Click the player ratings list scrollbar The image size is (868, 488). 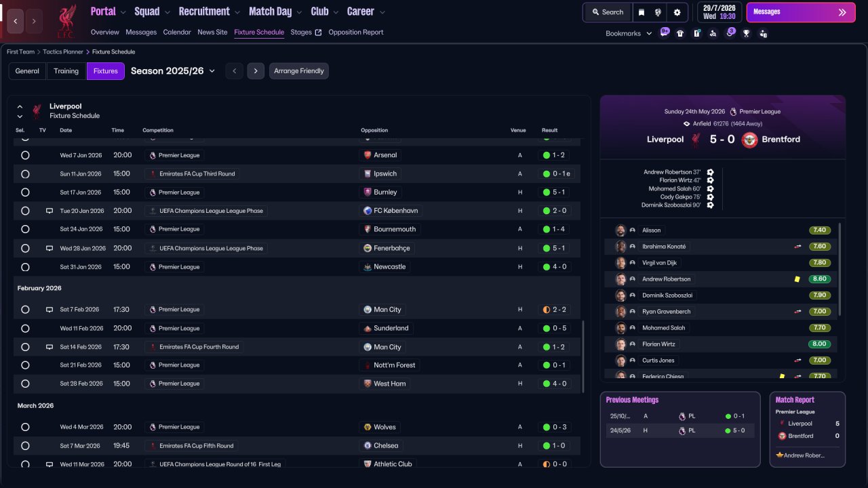840,269
